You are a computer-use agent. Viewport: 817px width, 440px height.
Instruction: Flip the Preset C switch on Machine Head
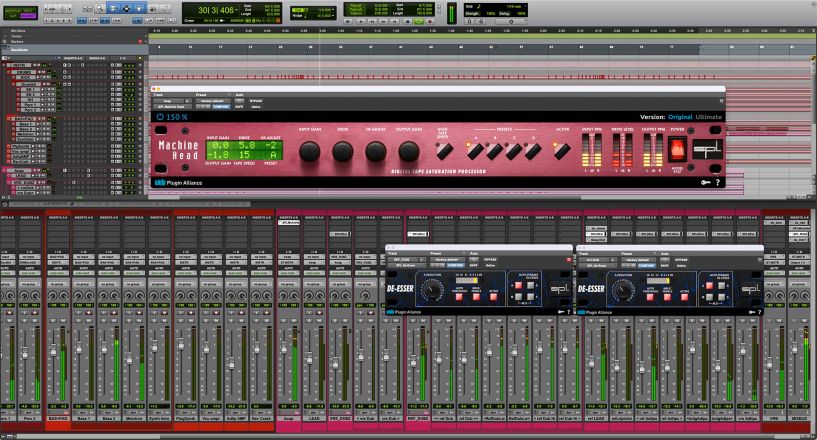click(513, 151)
